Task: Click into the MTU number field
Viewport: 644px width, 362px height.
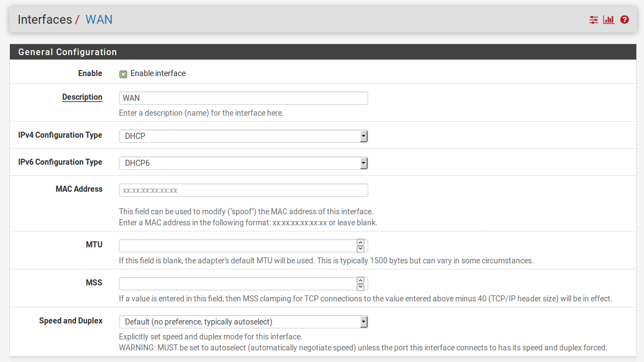Action: coord(237,245)
